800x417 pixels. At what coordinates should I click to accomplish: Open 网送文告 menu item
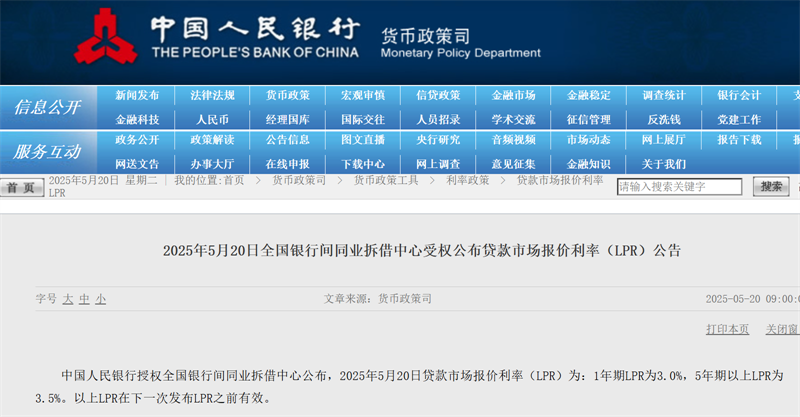(137, 164)
